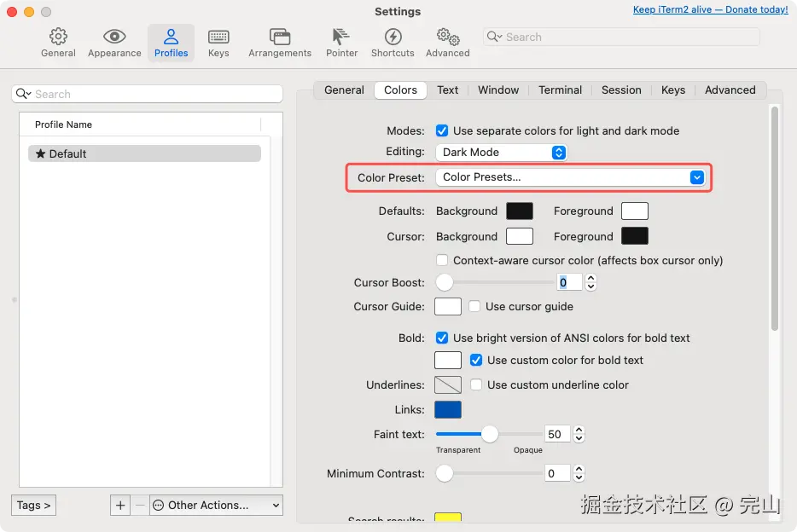This screenshot has width=797, height=532.
Task: Pick the Links color swatch
Action: pos(448,409)
